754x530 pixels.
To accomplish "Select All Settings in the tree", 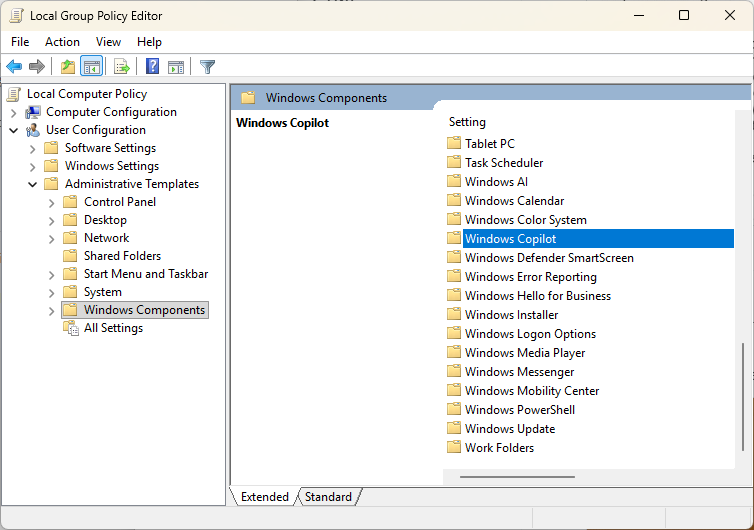I will click(113, 328).
